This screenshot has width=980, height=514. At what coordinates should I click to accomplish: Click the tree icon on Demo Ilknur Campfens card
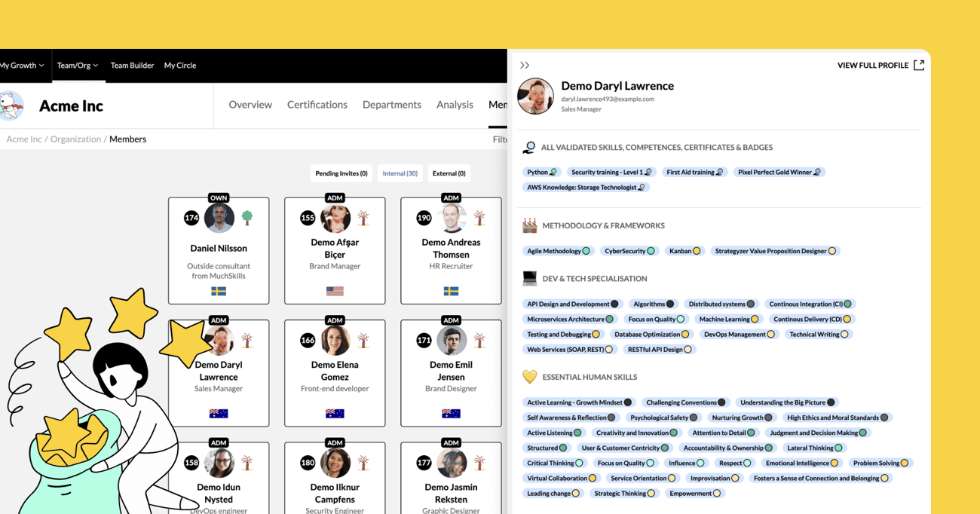(363, 463)
